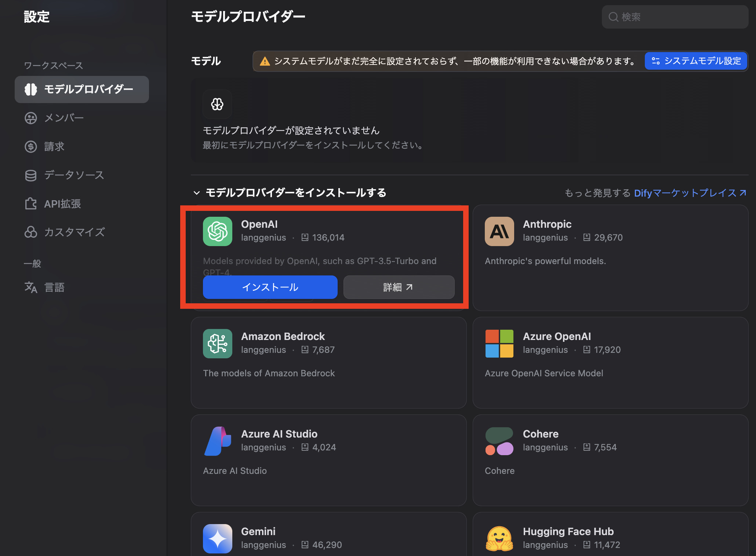Select the Azure AI Studio card title
Viewport: 756px width, 556px height.
(x=279, y=434)
